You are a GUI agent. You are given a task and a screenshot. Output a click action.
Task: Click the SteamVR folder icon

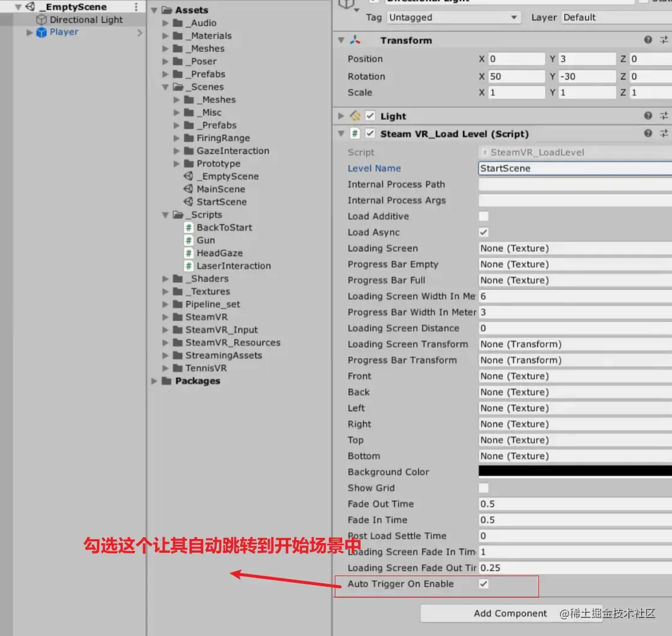pos(178,317)
